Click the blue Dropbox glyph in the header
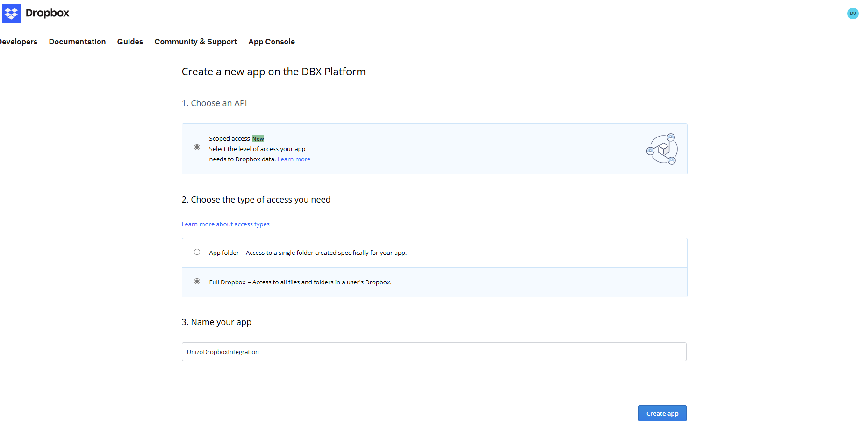868x434 pixels. click(11, 13)
